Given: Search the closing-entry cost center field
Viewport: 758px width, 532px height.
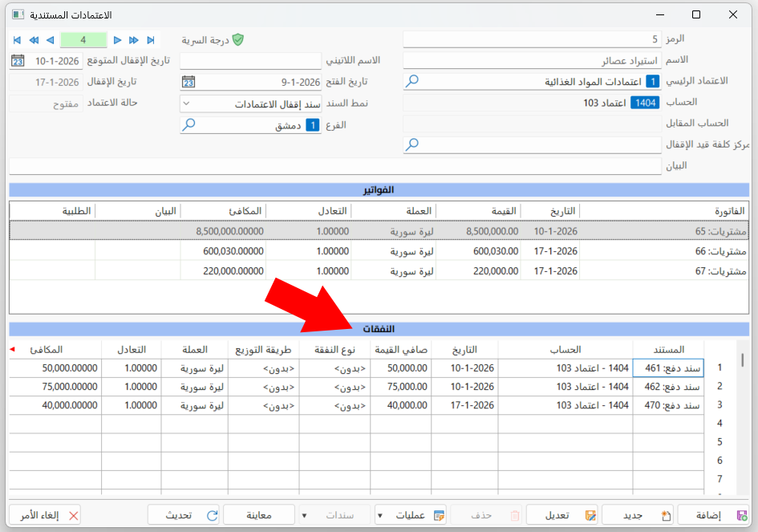Looking at the screenshot, I should click(x=411, y=144).
